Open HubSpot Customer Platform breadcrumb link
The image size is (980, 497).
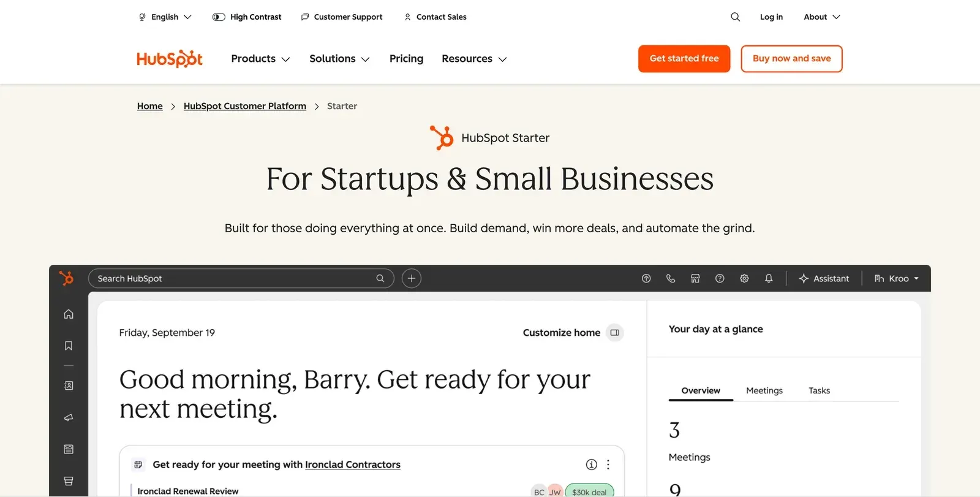coord(245,106)
